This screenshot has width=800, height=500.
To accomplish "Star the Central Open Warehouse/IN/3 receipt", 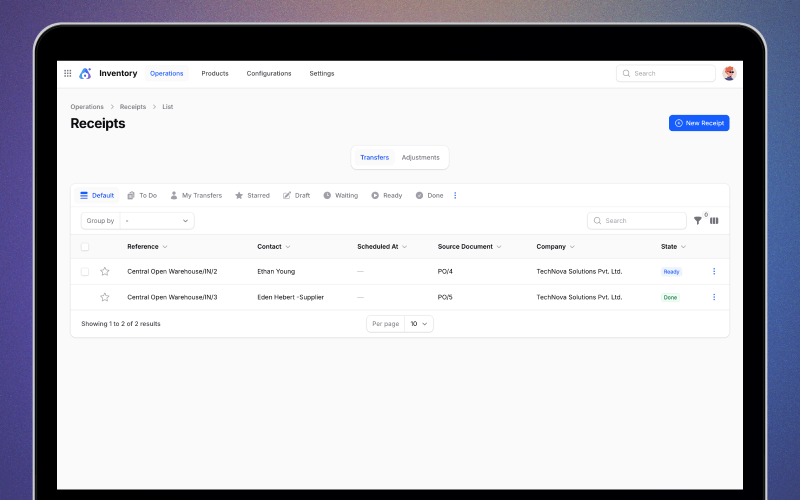I will pos(105,297).
